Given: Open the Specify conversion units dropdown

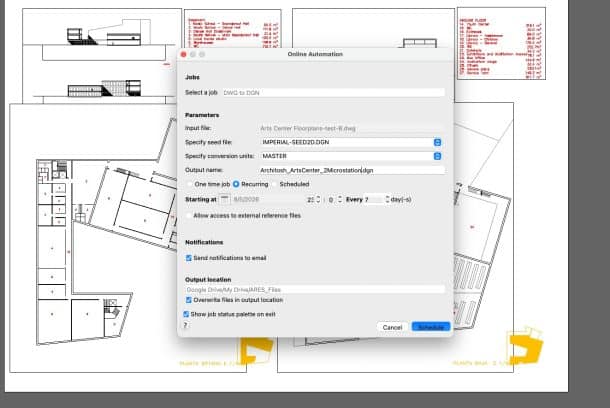Looking at the screenshot, I should 437,156.
